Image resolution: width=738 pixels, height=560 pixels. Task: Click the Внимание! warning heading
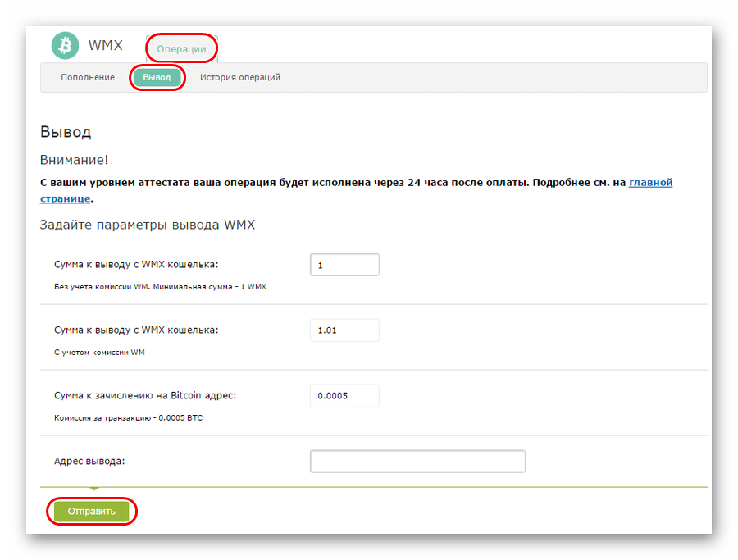(74, 160)
